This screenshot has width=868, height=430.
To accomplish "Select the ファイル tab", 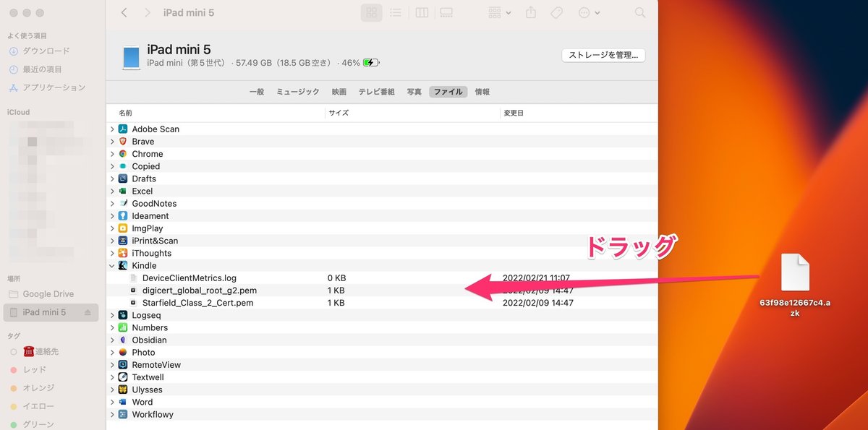I will (448, 92).
